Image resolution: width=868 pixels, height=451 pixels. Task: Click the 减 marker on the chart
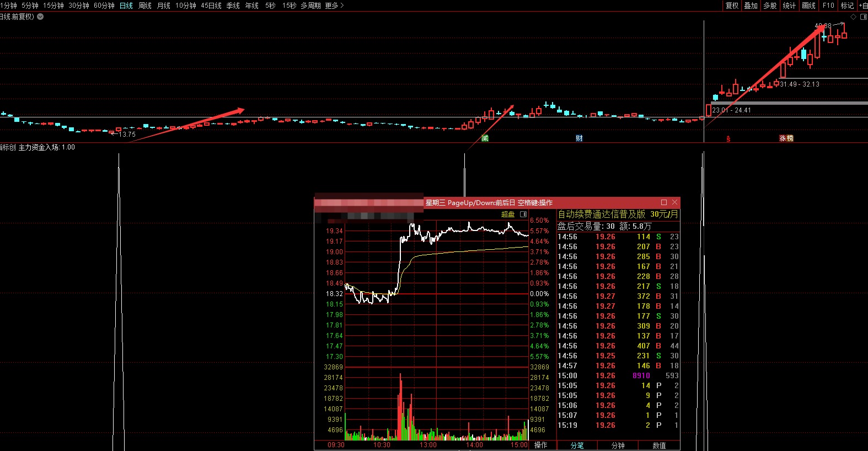485,138
